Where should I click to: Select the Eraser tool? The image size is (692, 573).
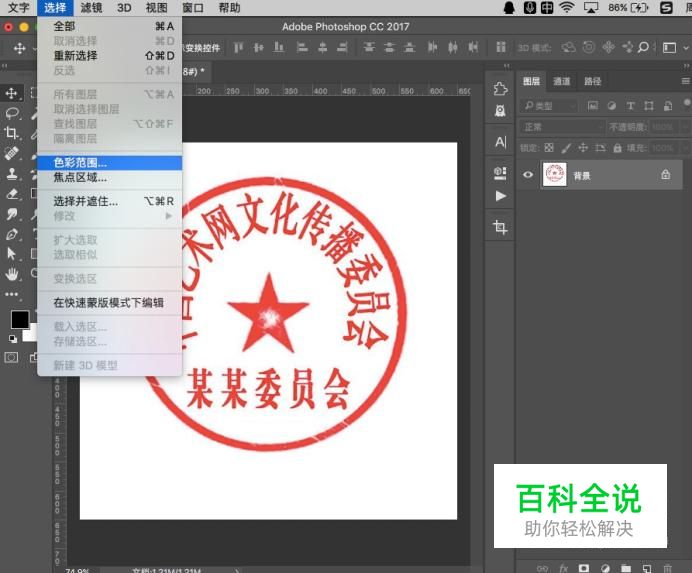[11, 194]
